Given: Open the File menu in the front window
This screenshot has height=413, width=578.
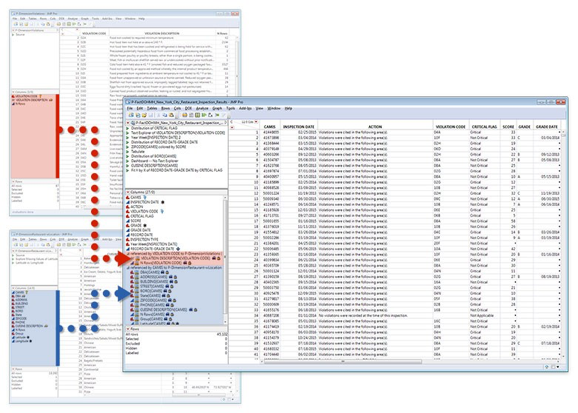Looking at the screenshot, I should pos(129,108).
